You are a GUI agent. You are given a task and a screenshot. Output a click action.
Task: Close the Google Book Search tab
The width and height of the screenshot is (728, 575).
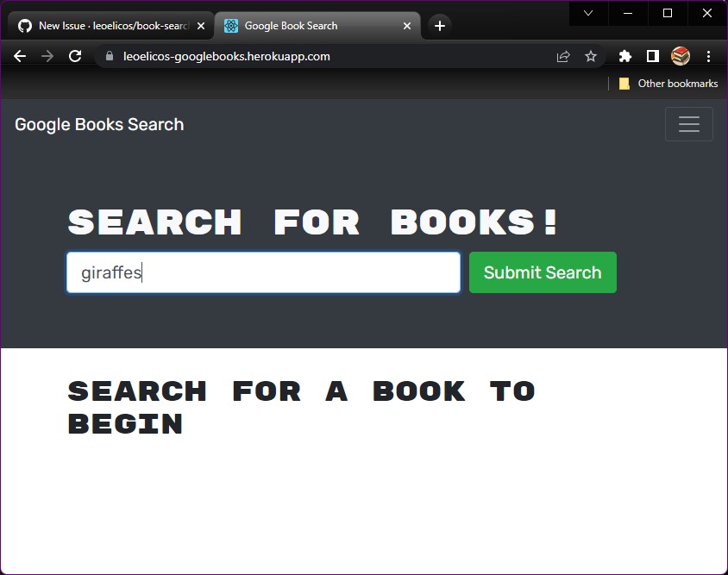(x=407, y=26)
